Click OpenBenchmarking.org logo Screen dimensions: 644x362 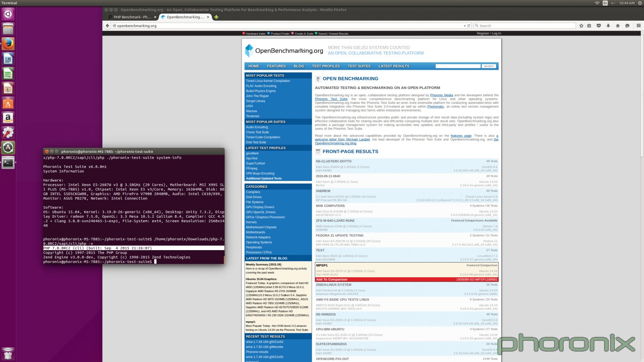[284, 51]
